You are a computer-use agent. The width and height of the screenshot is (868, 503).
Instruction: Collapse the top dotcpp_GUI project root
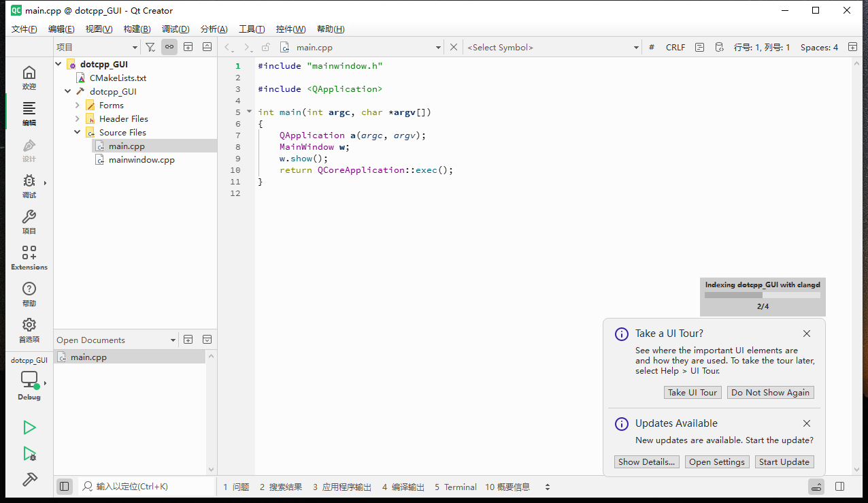[59, 65]
